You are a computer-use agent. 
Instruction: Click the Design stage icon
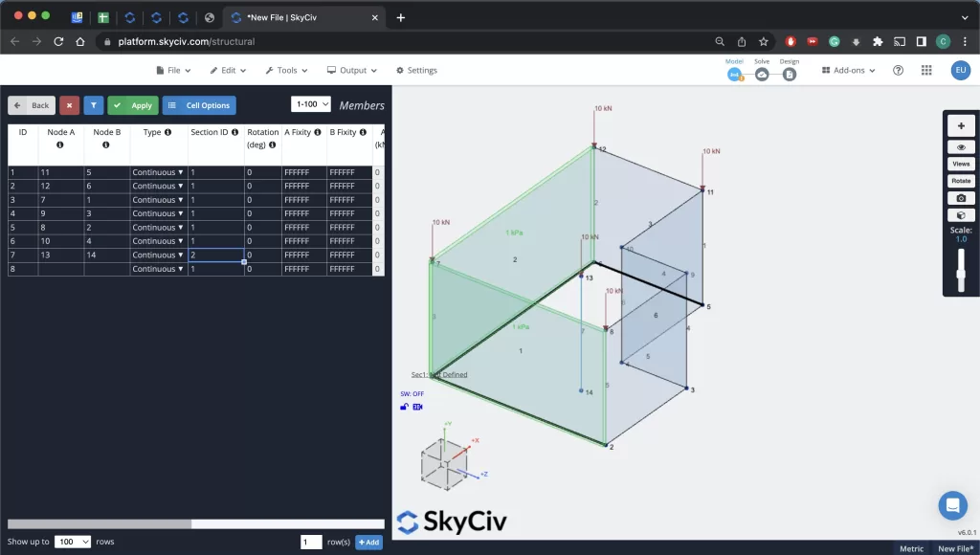[x=790, y=75]
